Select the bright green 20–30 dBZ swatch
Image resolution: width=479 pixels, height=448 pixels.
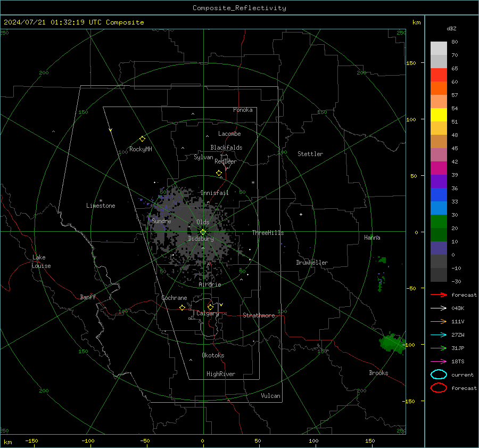point(439,222)
